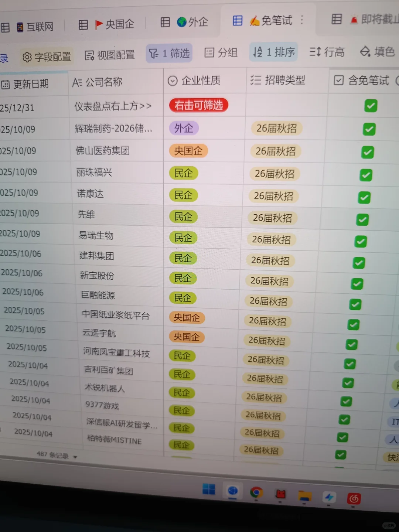
Task: Open the red NetEase Music taskbar icon
Action: tap(354, 499)
